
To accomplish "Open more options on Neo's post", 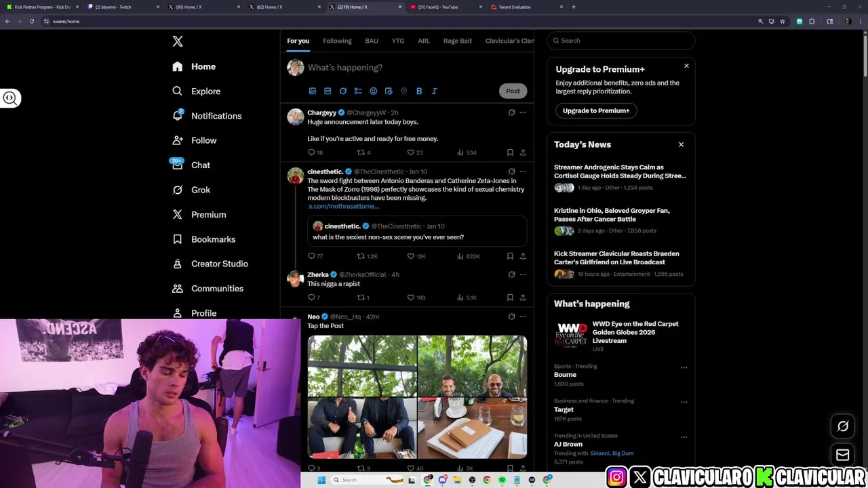I will coord(523,317).
